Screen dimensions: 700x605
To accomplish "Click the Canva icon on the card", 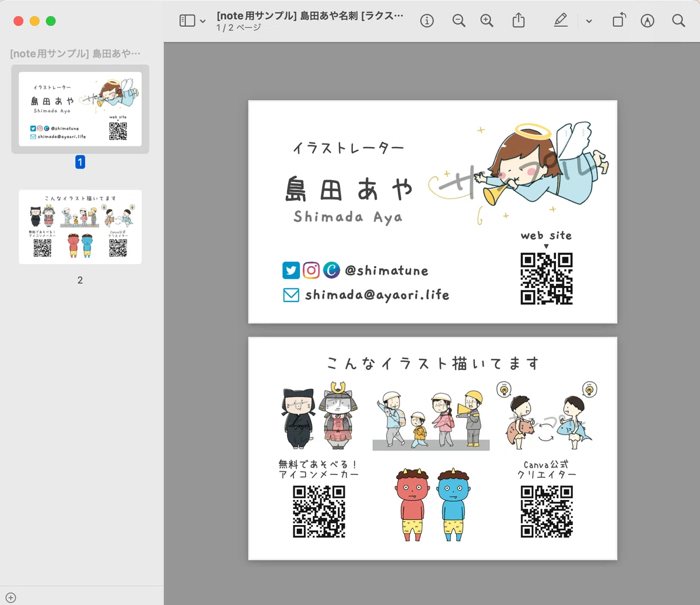I will tap(331, 270).
